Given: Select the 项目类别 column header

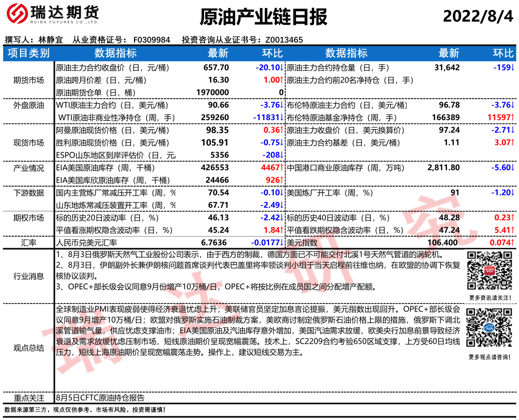Looking at the screenshot, I should (x=28, y=53).
